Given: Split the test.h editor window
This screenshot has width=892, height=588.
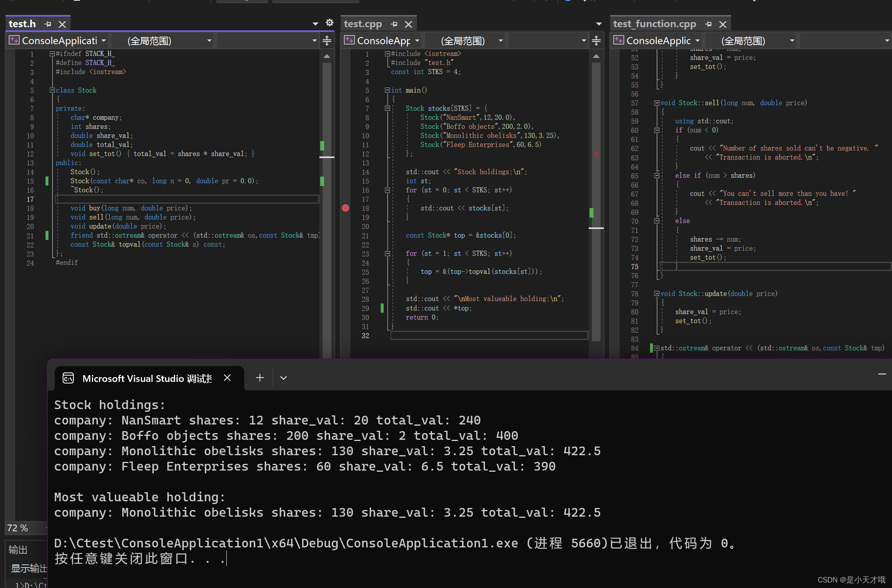Looking at the screenshot, I should click(327, 41).
